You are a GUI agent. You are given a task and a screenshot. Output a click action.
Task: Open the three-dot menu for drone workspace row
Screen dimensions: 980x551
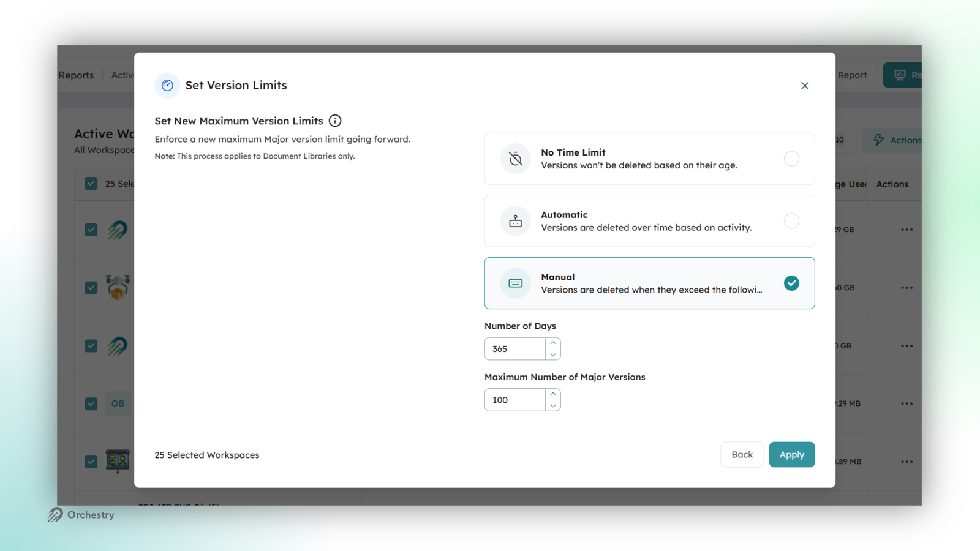[907, 288]
